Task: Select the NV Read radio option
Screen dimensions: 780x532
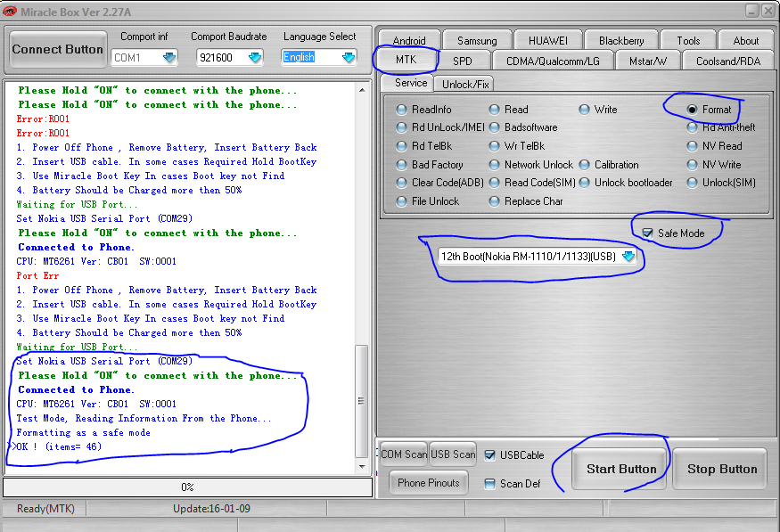Action: 692,146
